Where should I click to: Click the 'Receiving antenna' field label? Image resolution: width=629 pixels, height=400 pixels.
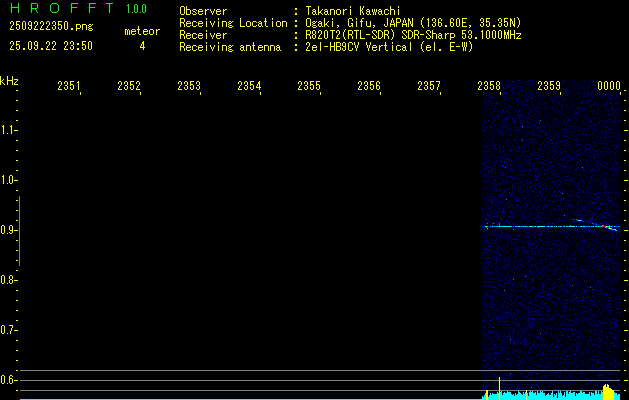230,47
